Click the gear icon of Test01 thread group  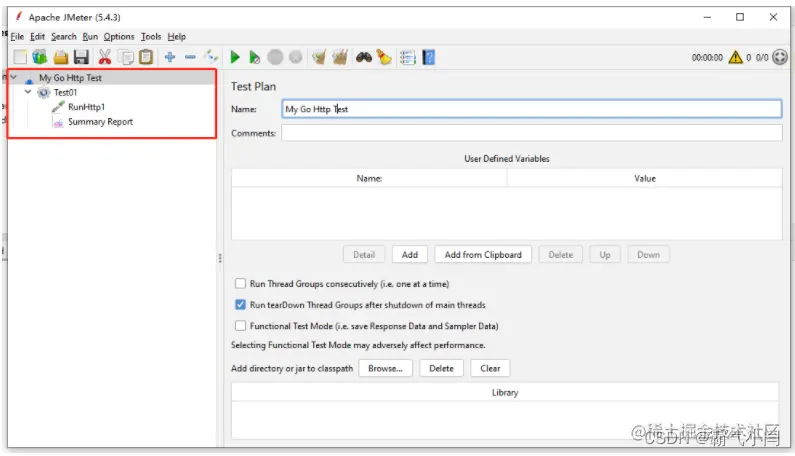44,92
